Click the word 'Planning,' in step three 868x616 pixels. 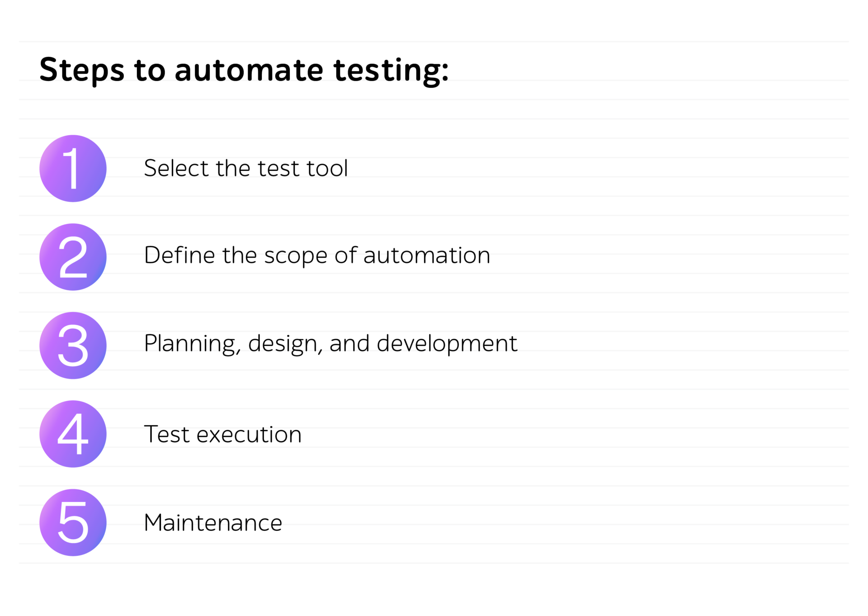(193, 344)
